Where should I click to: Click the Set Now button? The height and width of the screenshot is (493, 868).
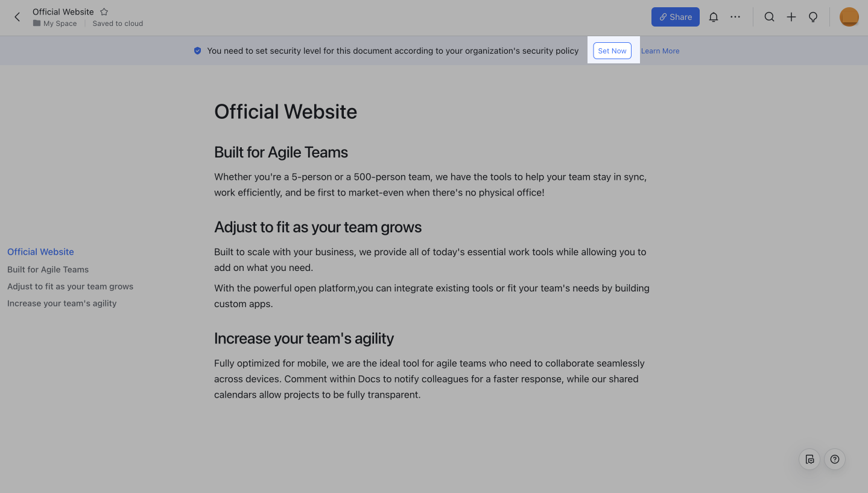pos(612,51)
